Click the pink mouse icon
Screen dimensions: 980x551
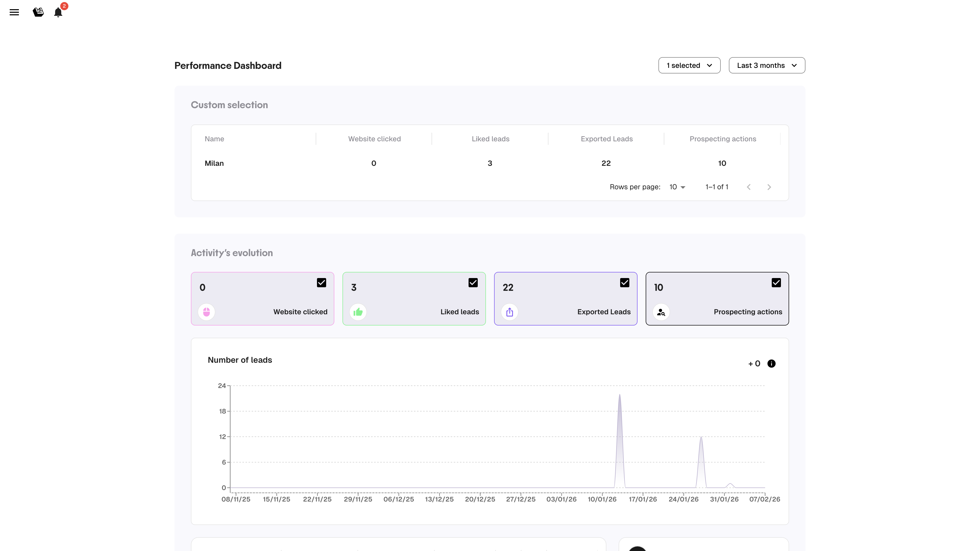[206, 312]
